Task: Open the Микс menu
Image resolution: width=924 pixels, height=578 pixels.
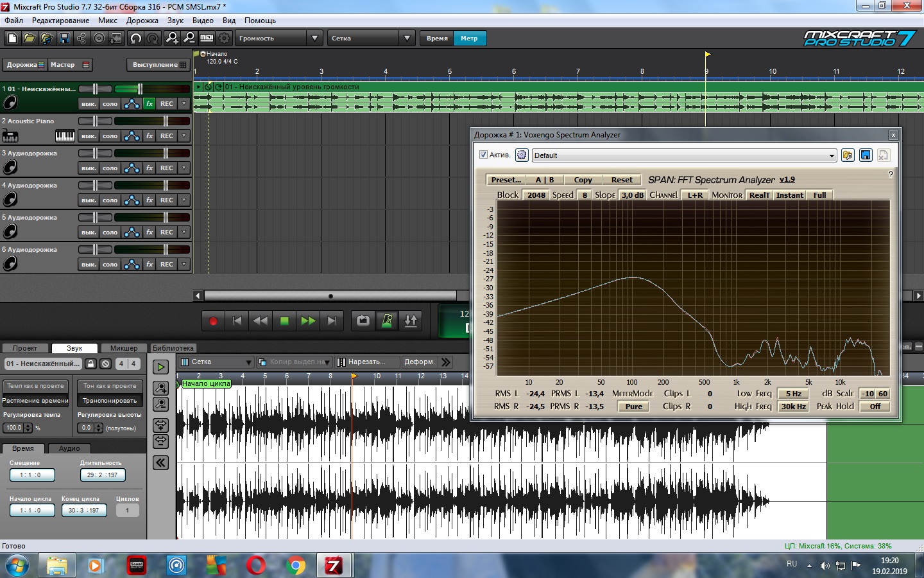Action: pyautogui.click(x=108, y=21)
